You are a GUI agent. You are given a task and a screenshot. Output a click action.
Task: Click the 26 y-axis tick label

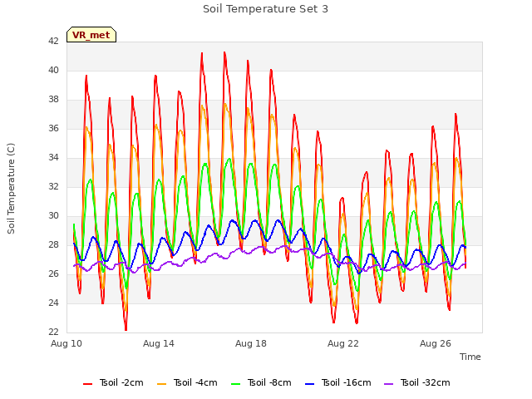pyautogui.click(x=53, y=273)
